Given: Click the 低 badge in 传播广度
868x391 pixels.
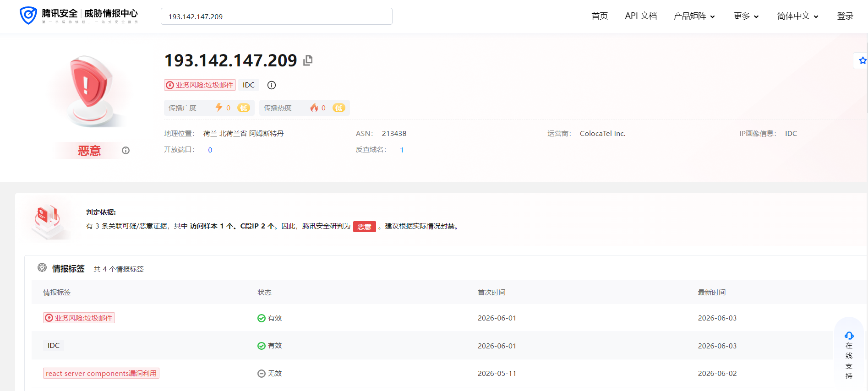Looking at the screenshot, I should pos(244,108).
